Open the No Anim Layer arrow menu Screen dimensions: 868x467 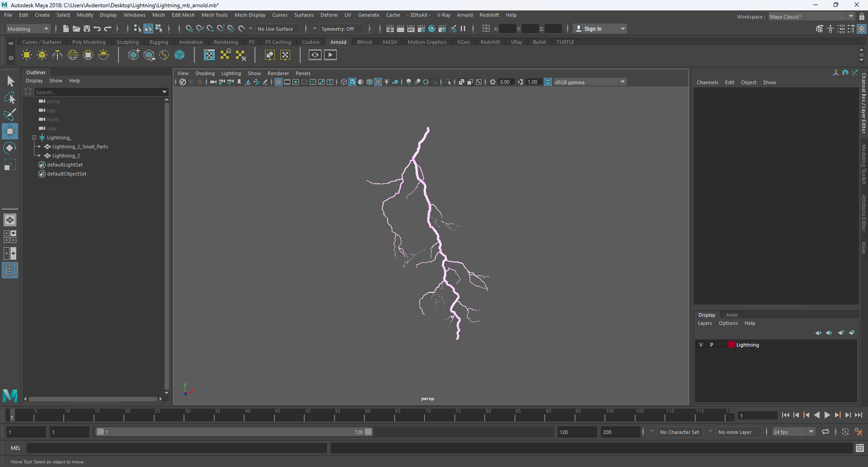[710, 432]
